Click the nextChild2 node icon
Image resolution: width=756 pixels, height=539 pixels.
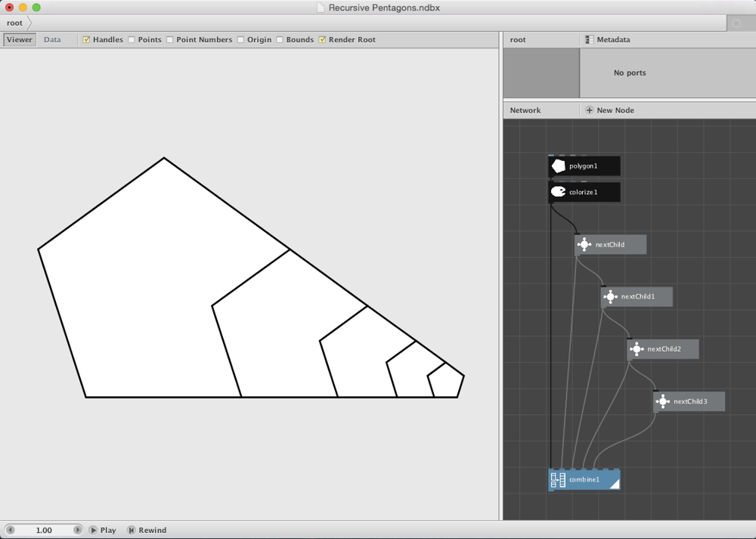(x=637, y=349)
